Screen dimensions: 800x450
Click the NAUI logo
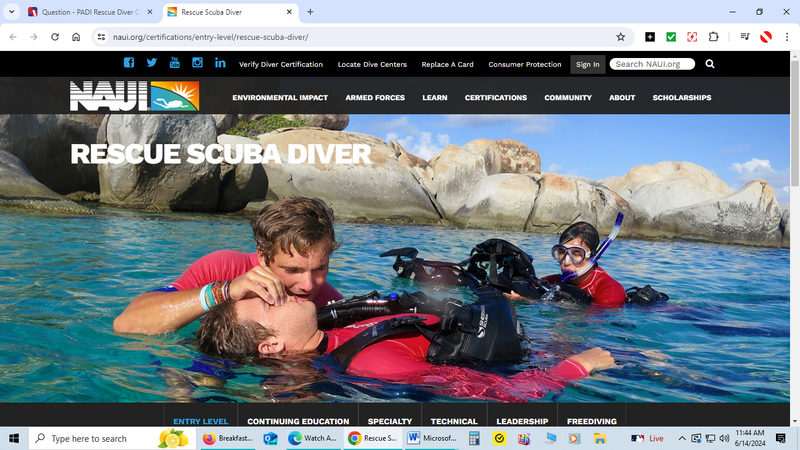[134, 97]
